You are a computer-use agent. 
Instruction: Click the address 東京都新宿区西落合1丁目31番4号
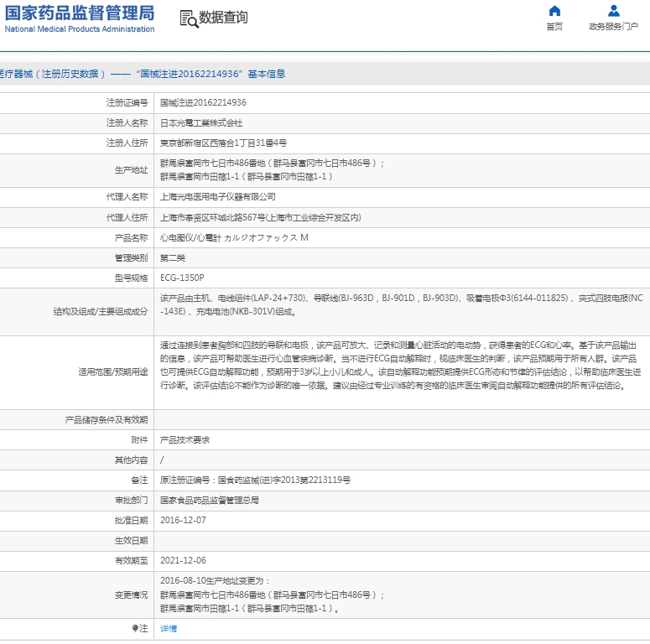click(x=223, y=143)
